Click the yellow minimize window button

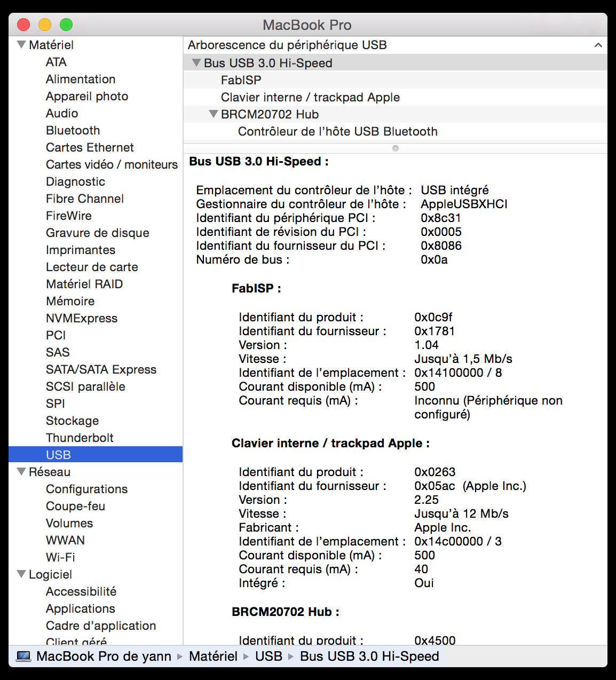tap(45, 25)
